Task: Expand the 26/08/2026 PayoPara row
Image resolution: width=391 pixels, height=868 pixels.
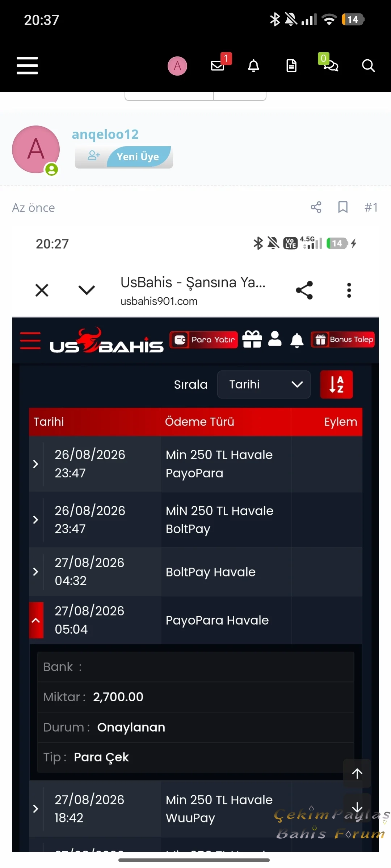Action: (35, 464)
